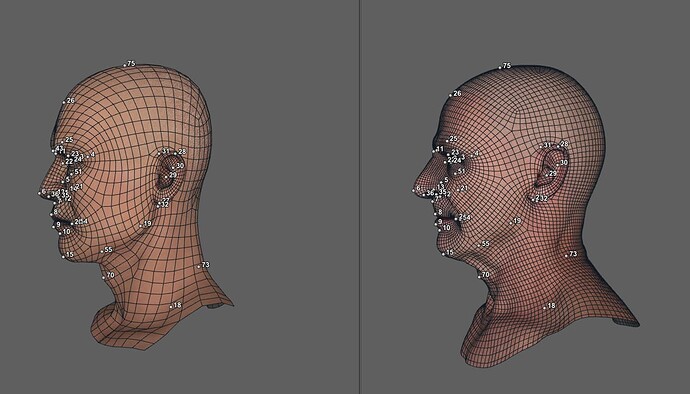Viewport: 690px width, 394px height.
Task: Click landmark 29 inside the left head's ear
Action: tap(167, 176)
